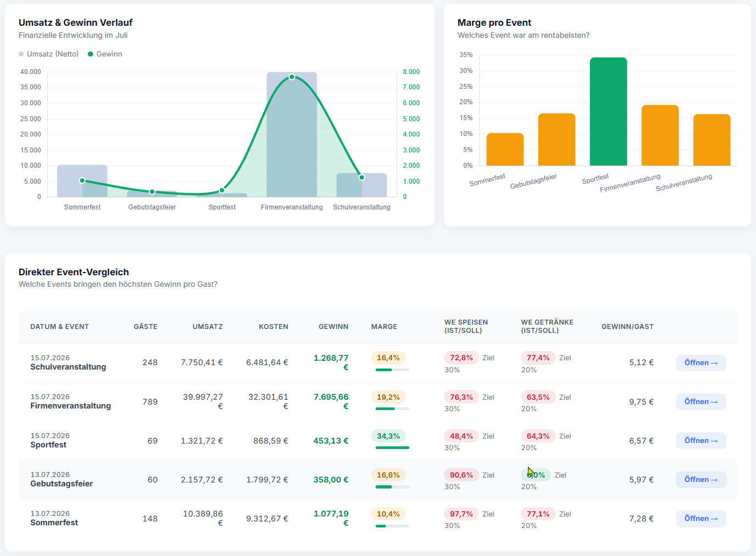This screenshot has width=756, height=556.
Task: Open the Schulveranstaltung event details
Action: [x=701, y=362]
